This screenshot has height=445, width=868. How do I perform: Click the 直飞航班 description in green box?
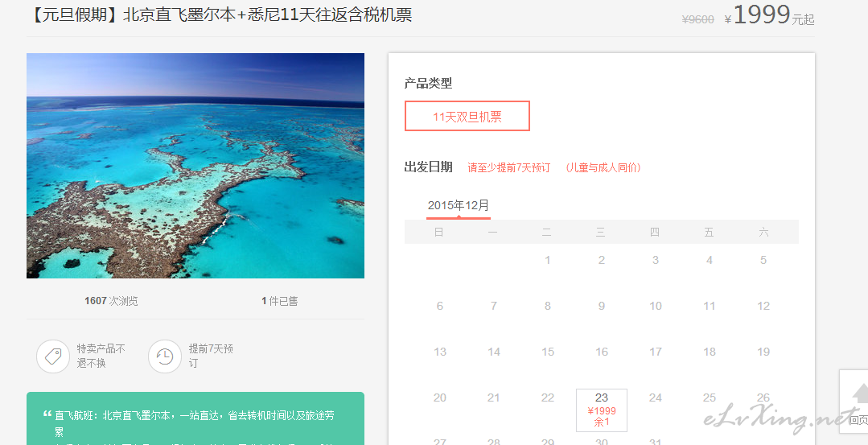(195, 422)
